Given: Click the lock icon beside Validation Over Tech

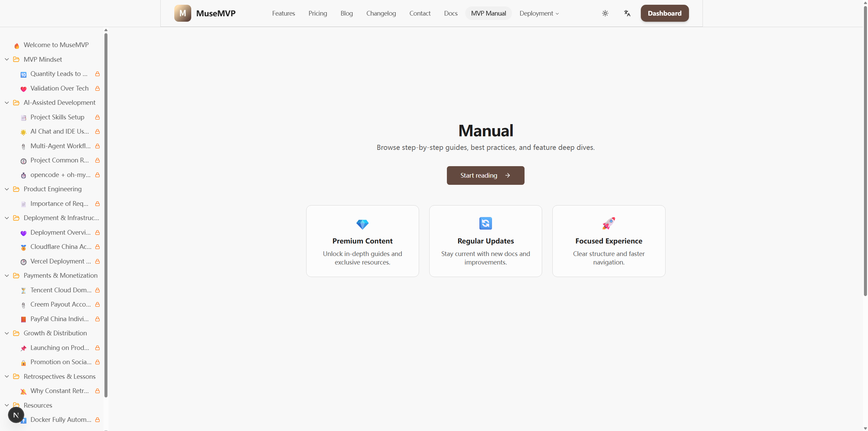Looking at the screenshot, I should click(97, 89).
